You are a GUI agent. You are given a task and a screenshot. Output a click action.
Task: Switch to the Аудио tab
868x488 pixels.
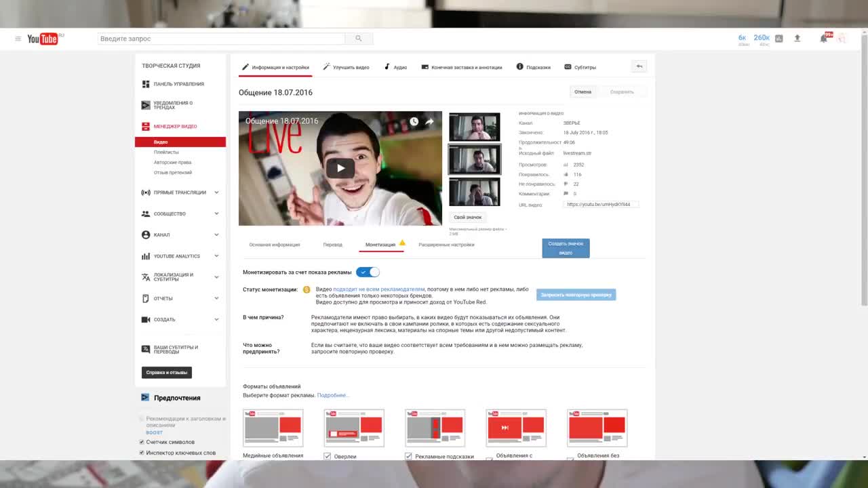click(395, 67)
